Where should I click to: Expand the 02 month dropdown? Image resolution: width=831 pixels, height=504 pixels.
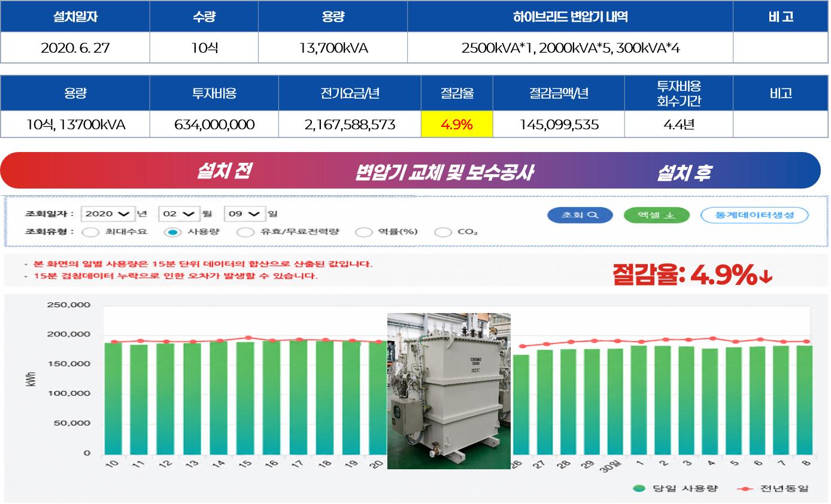pyautogui.click(x=179, y=214)
